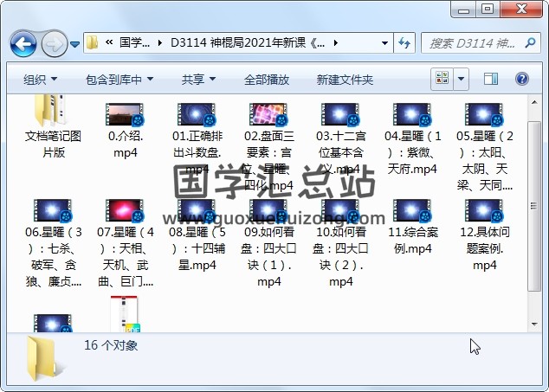
Task: Open the 包含到库中 menu
Action: pos(119,79)
